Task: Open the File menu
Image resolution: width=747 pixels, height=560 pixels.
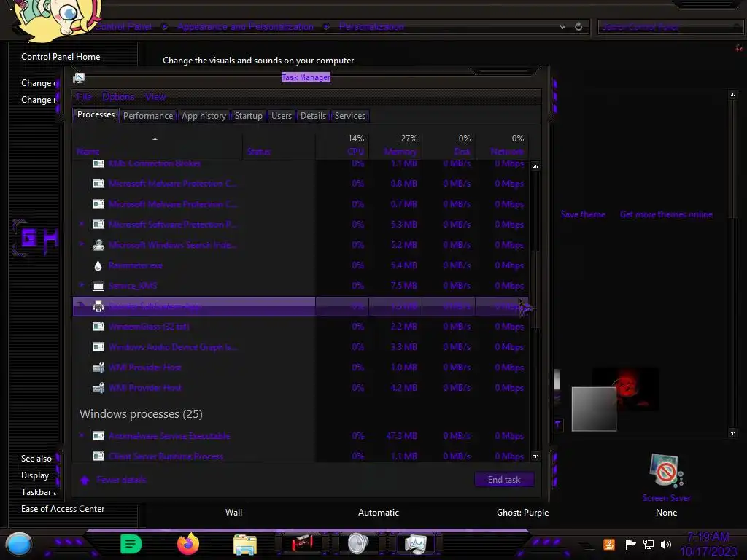Action: pos(85,97)
